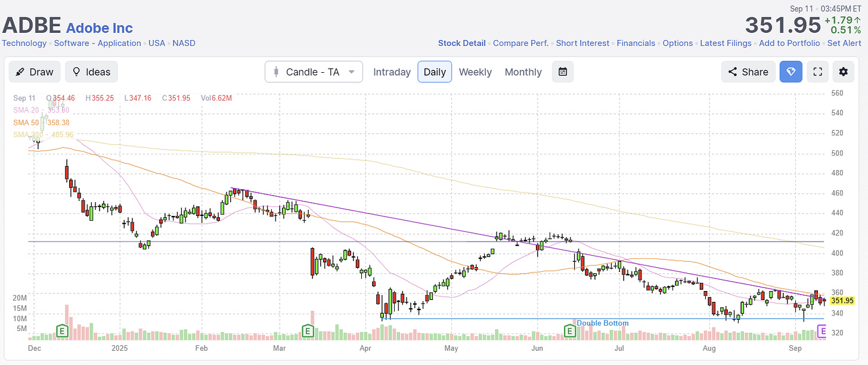868x365 pixels.
Task: Click the 20M volume axis label
Action: [x=20, y=298]
